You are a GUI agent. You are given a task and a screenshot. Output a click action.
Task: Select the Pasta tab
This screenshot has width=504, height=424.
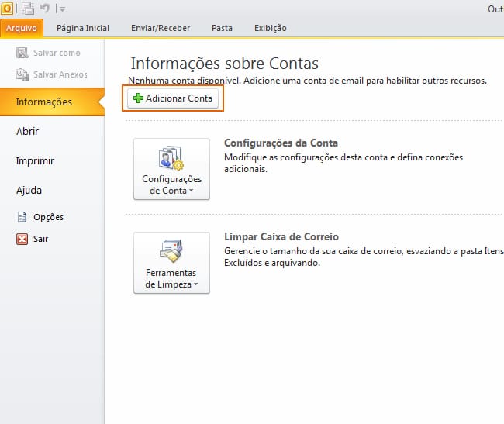[x=222, y=28]
